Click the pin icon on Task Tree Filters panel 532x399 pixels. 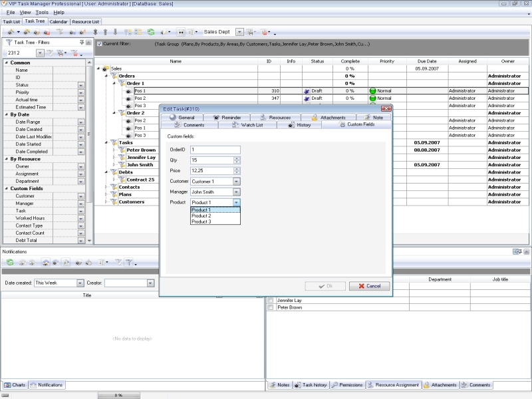click(x=81, y=43)
